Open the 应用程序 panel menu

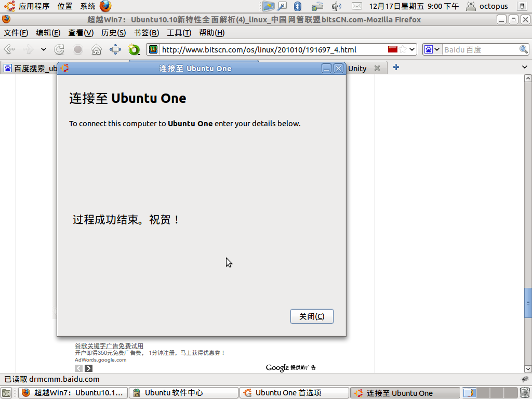(34, 6)
